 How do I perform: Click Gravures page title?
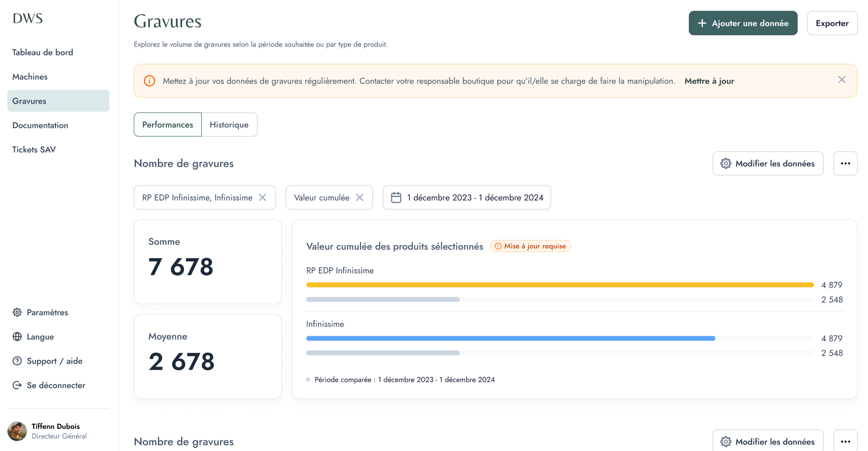coord(167,21)
